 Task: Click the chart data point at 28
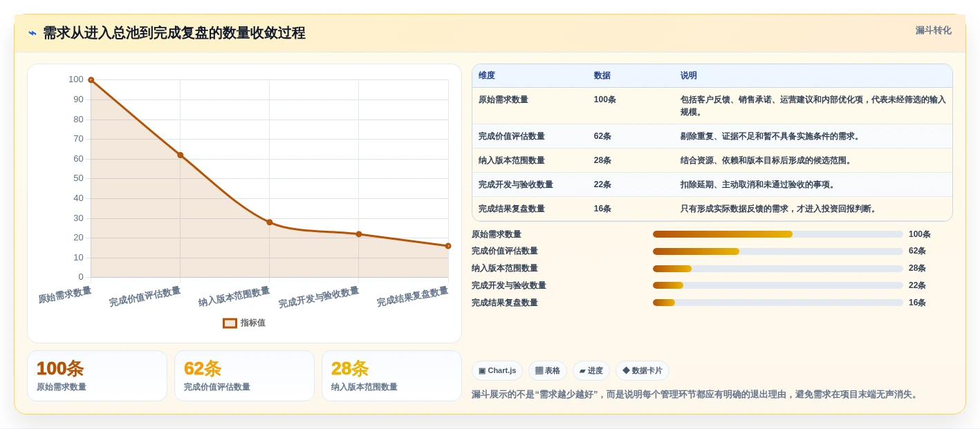(270, 222)
